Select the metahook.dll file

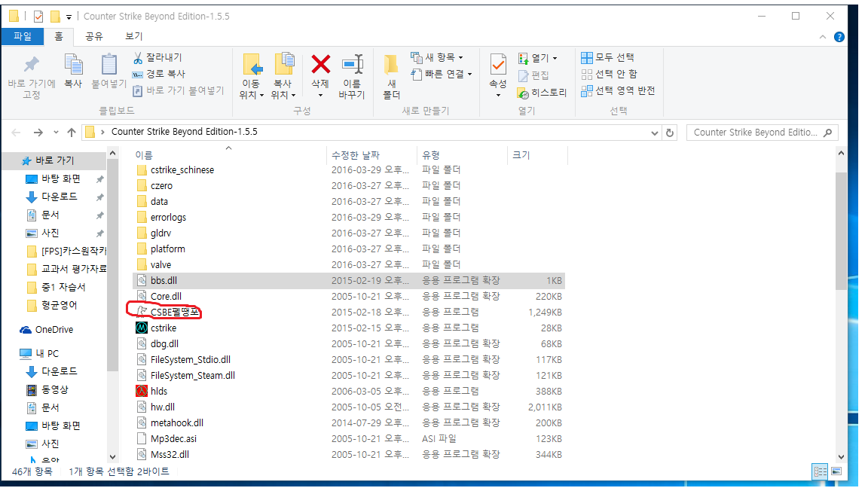coord(176,422)
